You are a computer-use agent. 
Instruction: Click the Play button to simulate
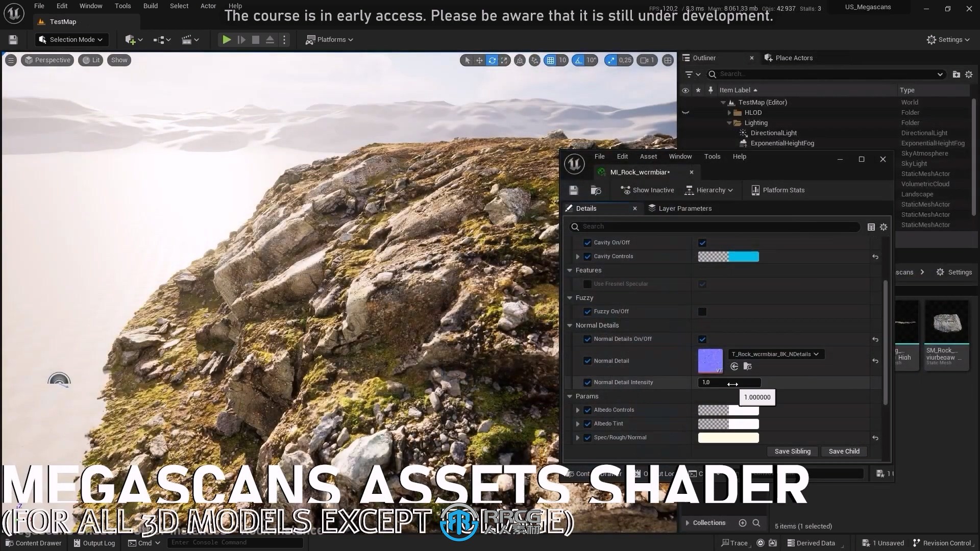(x=226, y=39)
